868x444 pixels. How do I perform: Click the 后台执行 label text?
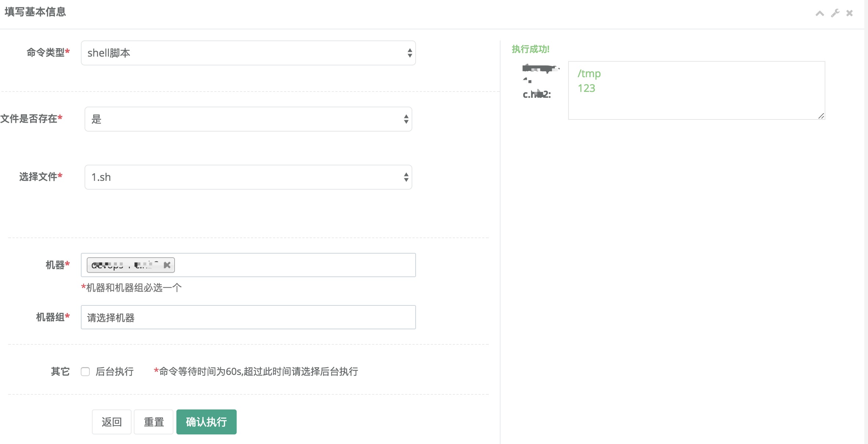(x=115, y=372)
